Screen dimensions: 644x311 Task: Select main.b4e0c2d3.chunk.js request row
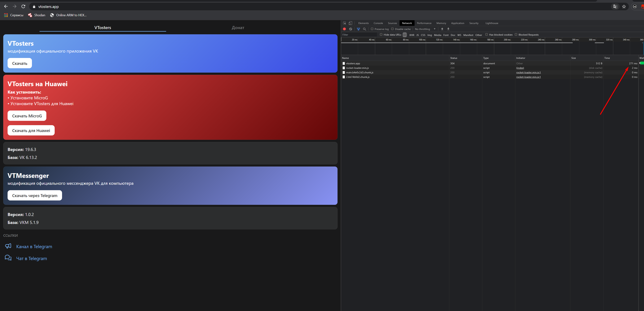(x=490, y=73)
